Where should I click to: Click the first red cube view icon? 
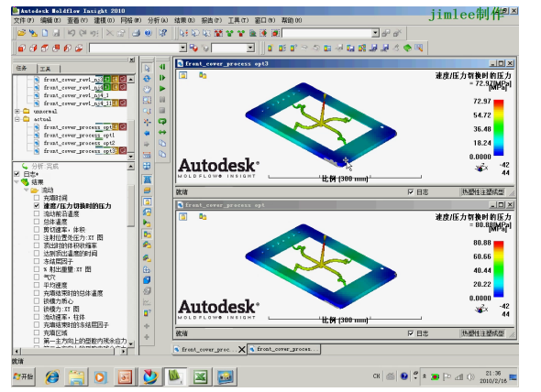22,49
